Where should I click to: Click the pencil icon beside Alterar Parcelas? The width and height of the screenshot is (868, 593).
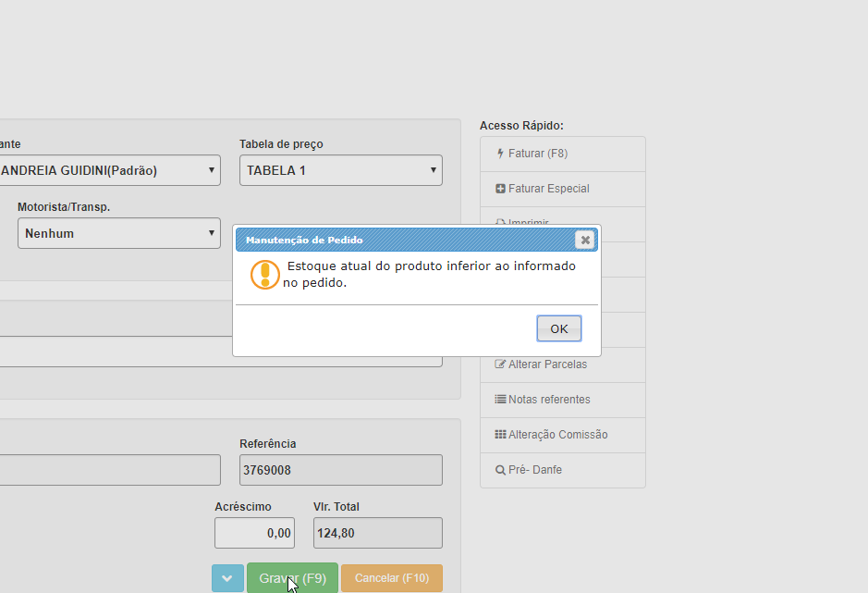click(500, 364)
